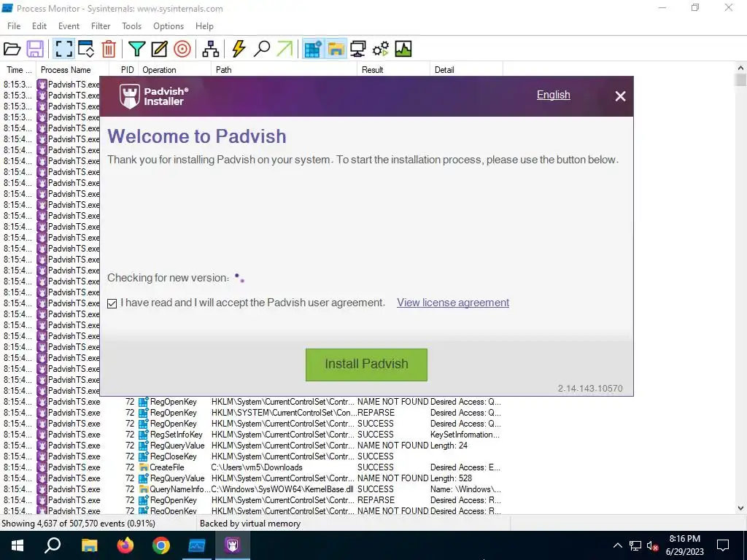Open the File menu
The image size is (747, 560).
point(14,26)
